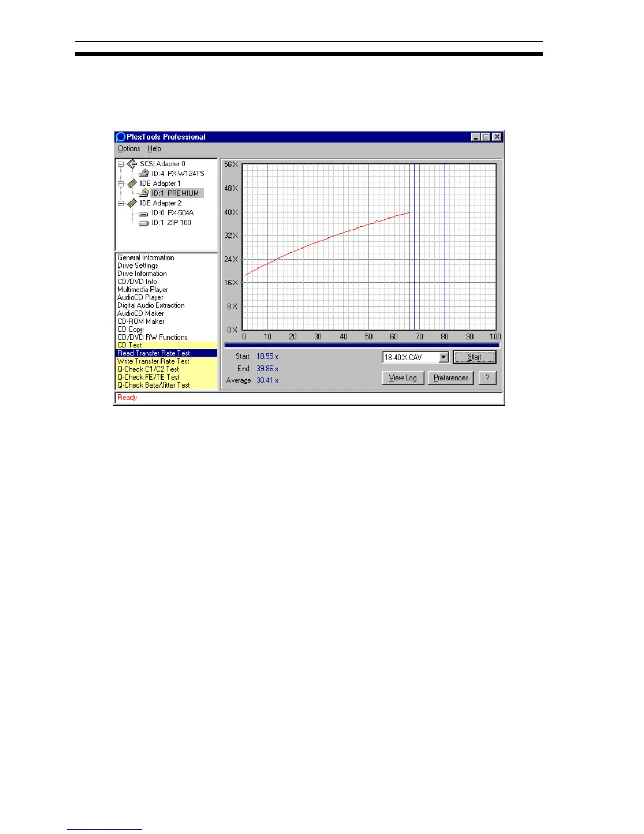Click the PREMIUM drive icon
The width and height of the screenshot is (644, 834).
pos(144,193)
